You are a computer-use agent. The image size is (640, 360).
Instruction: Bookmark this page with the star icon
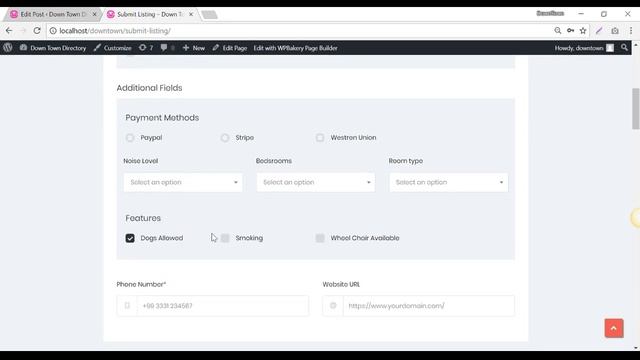pyautogui.click(x=583, y=31)
